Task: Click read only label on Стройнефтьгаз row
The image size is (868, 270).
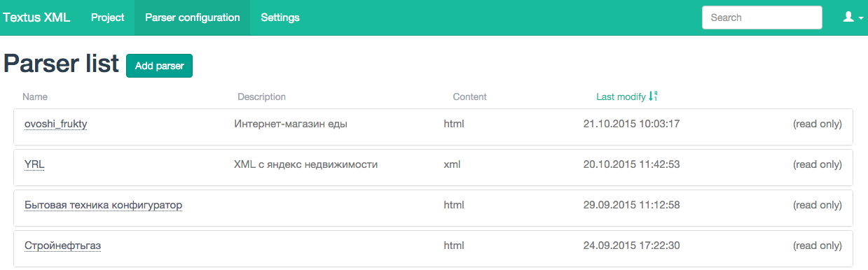Action: click(817, 246)
